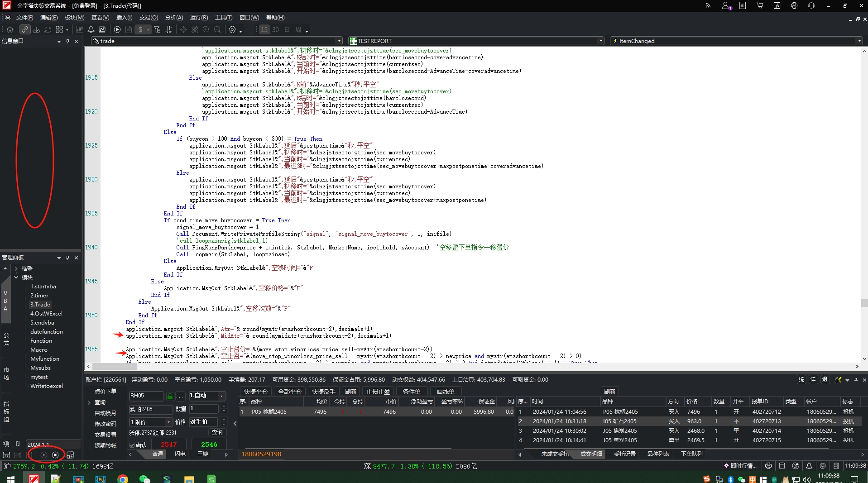Viewport: 868px width, 483px height.
Task: Switch to the 成交明细 tab
Action: [591, 454]
